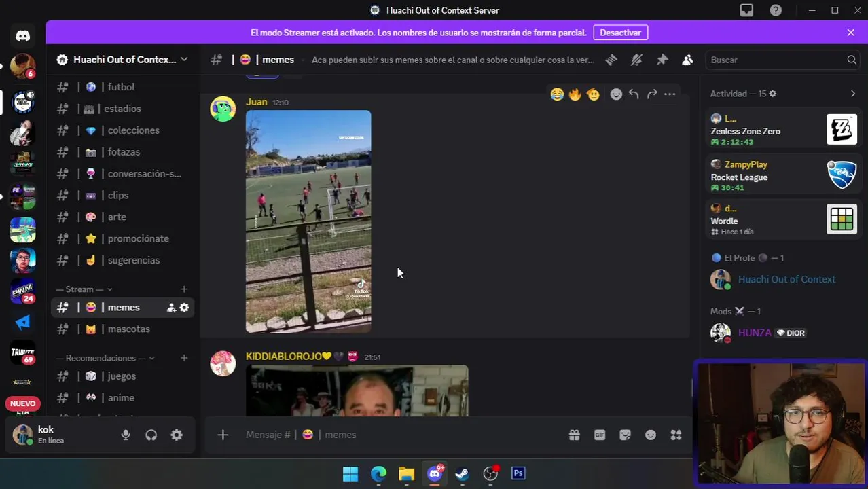The height and width of the screenshot is (489, 868).
Task: Click kok user profile panel
Action: click(x=61, y=435)
